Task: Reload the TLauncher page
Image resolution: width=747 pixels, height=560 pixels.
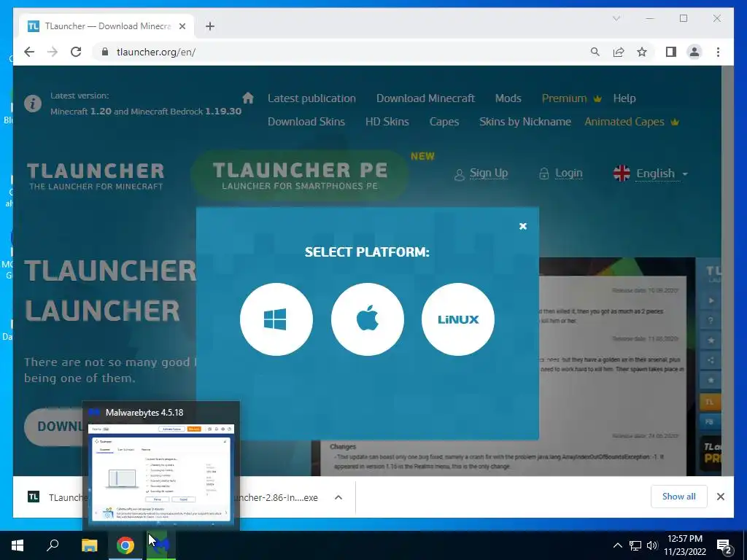Action: click(x=76, y=52)
